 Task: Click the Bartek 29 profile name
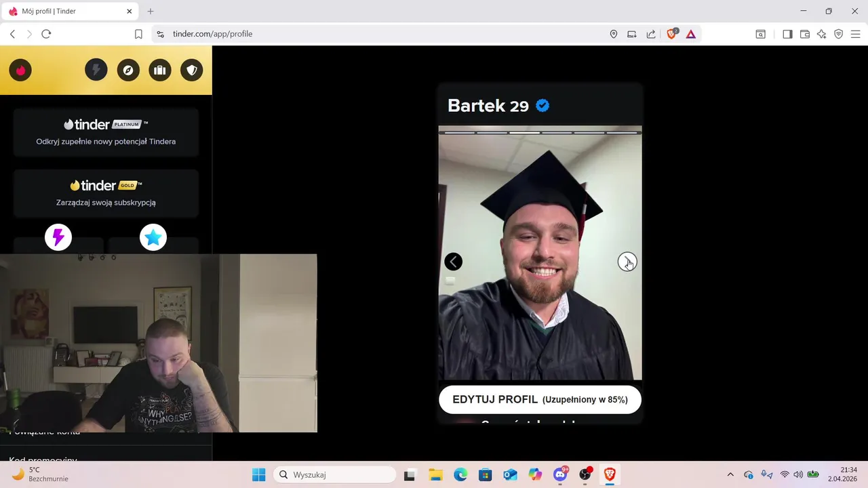coord(488,106)
